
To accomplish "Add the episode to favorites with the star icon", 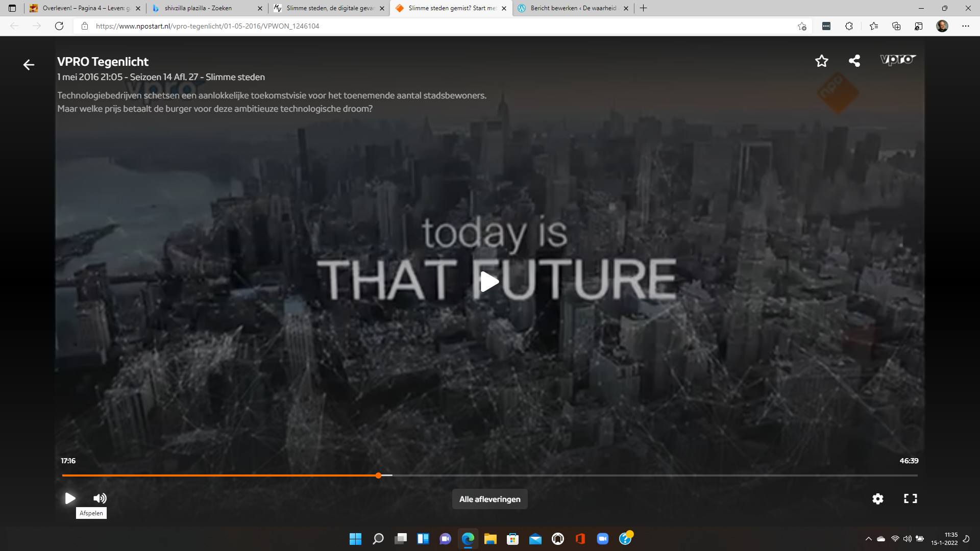I will click(821, 61).
